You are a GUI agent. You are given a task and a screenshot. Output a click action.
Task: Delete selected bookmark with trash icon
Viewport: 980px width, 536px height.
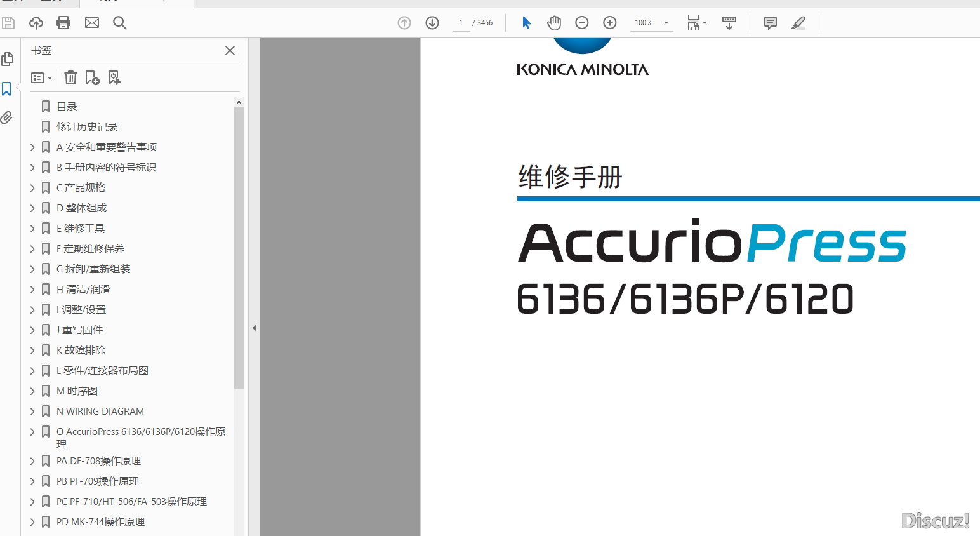click(x=71, y=77)
